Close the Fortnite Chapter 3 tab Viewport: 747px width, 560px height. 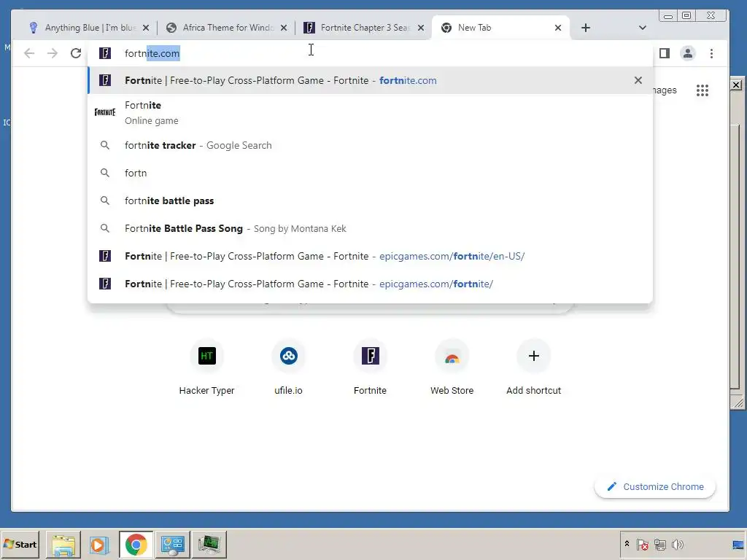coord(421,28)
